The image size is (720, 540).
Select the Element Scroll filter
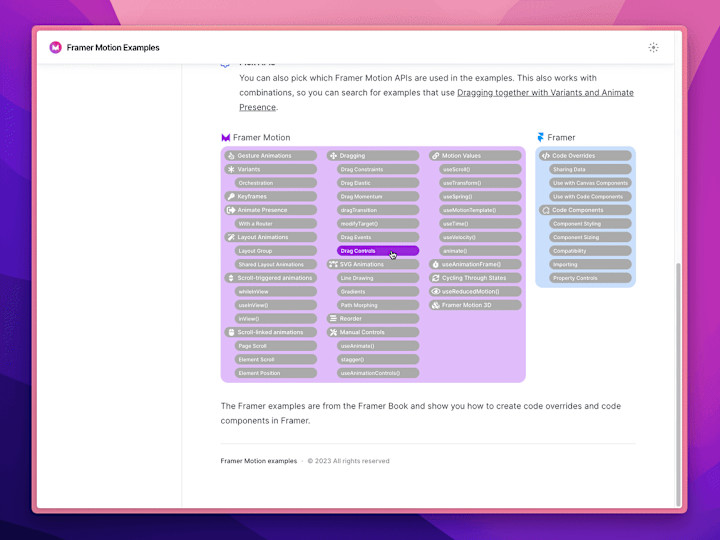276,359
